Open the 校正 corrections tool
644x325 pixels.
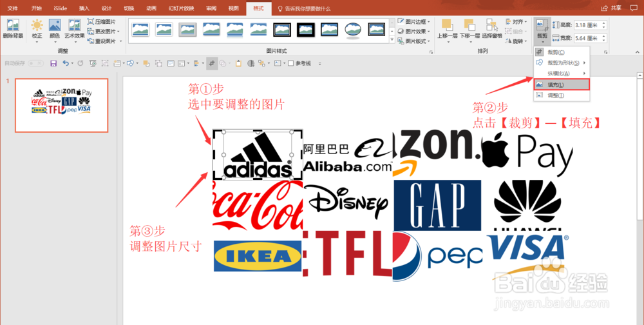(x=37, y=30)
